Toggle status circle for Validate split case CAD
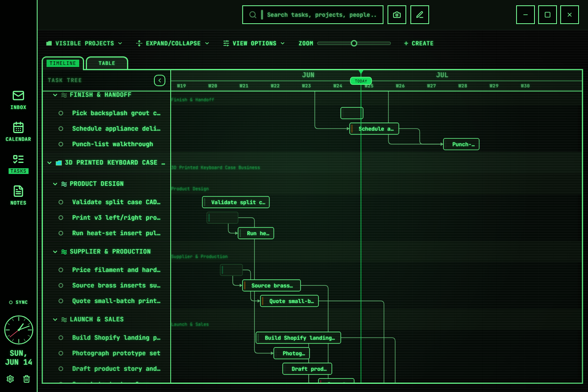 [61, 202]
